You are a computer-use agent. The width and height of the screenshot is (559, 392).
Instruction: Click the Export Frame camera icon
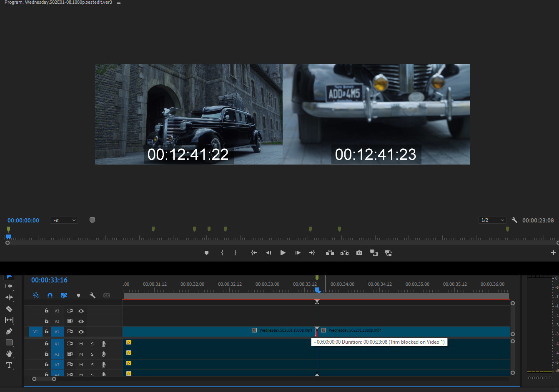pos(359,253)
